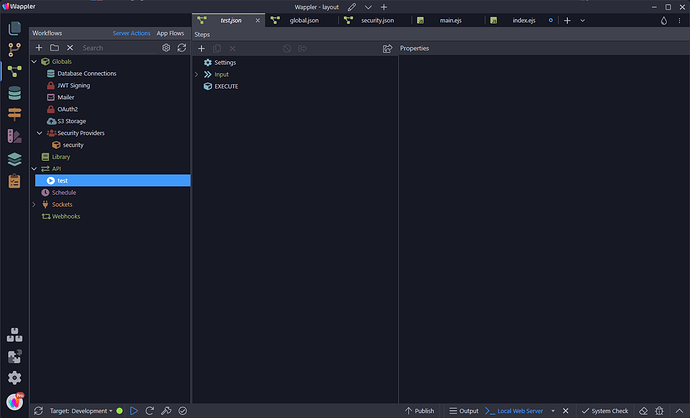The width and height of the screenshot is (690, 418).
Task: Open the Target Development dropdown
Action: click(81, 411)
